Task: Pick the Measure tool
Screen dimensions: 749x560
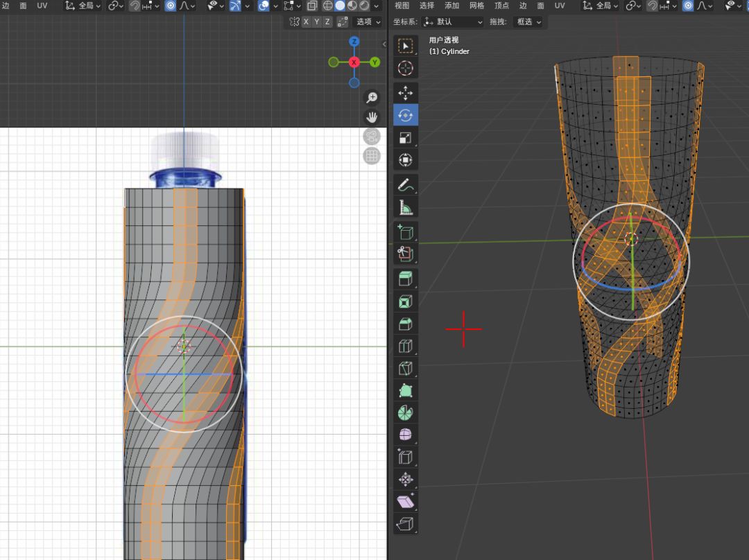Action: pyautogui.click(x=406, y=207)
